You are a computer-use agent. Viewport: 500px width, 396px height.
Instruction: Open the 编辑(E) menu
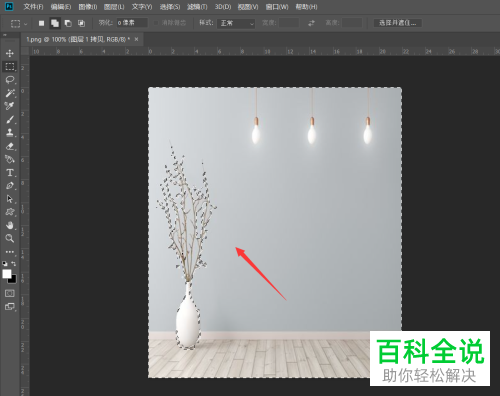[x=61, y=7]
